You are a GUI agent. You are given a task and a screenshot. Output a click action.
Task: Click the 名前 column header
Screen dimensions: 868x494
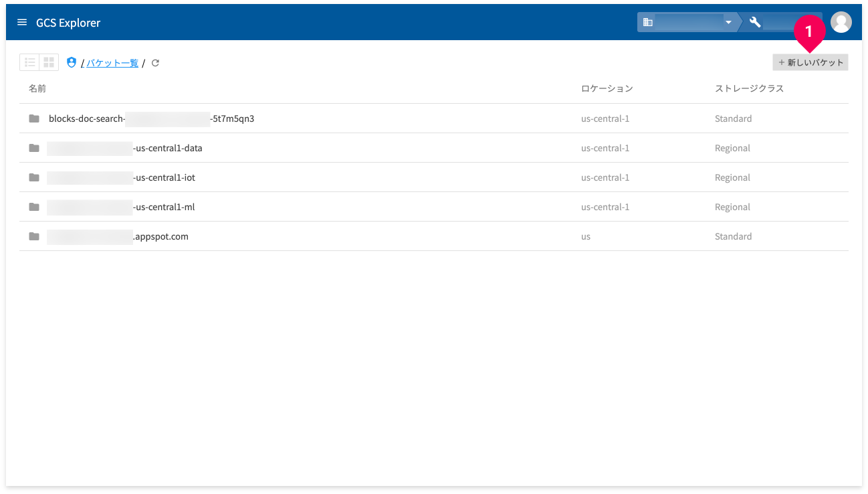click(x=37, y=88)
